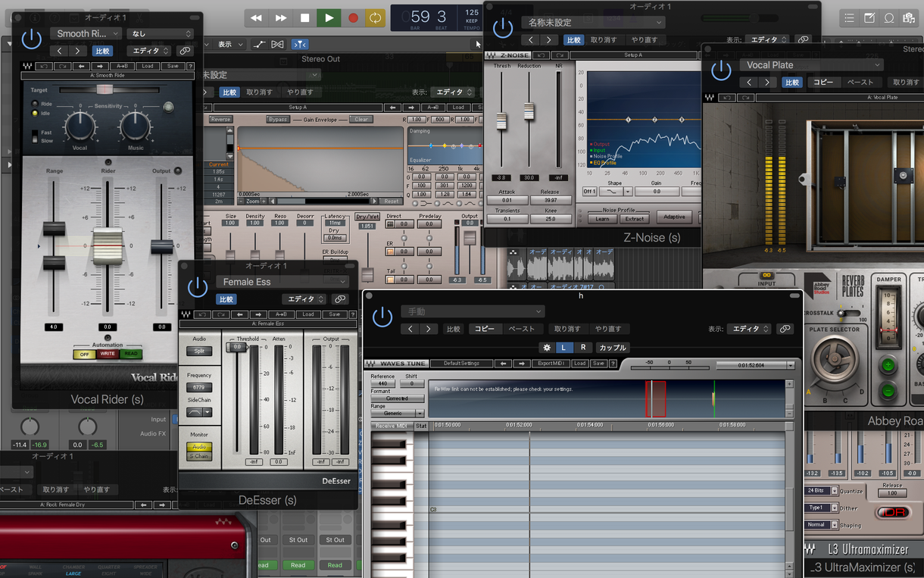Open the Shape filter dropdown arrow in Z-Noise
Screen dimensions: 924x578
(x=628, y=192)
